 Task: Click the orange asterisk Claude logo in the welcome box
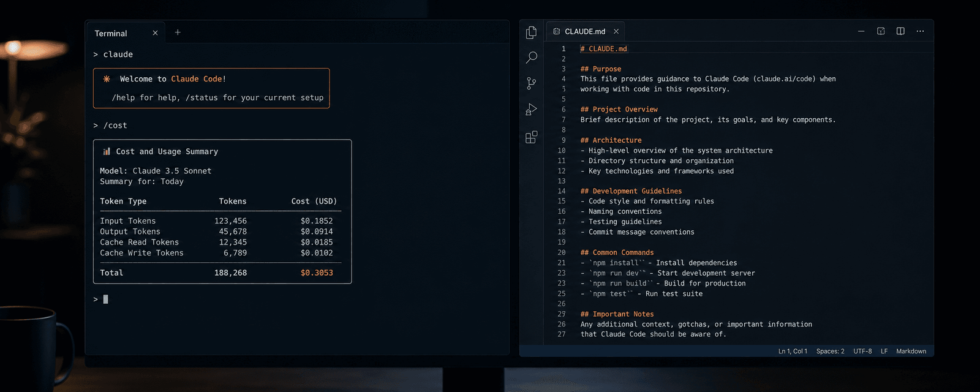point(107,79)
